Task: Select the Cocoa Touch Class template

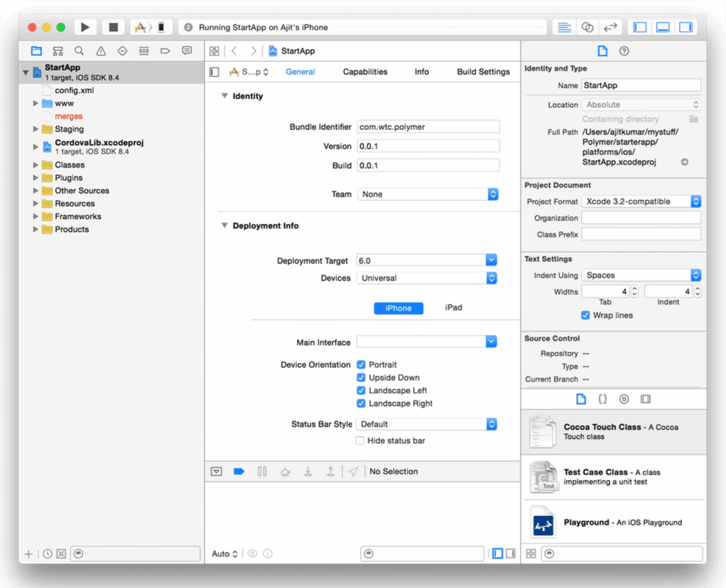Action: click(x=614, y=432)
